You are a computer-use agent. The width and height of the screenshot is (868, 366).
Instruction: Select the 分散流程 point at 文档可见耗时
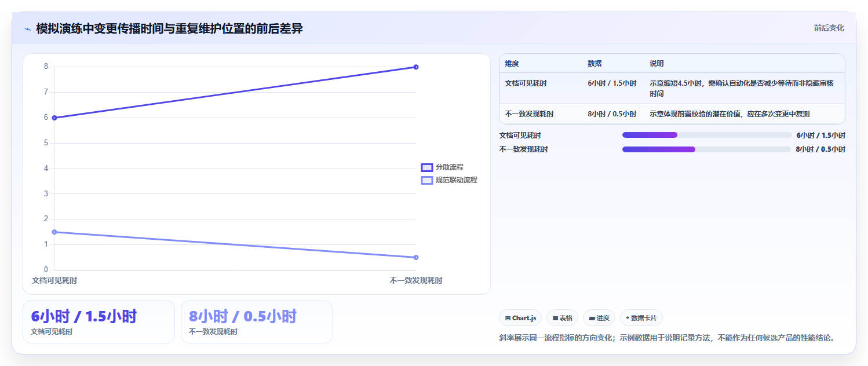54,118
